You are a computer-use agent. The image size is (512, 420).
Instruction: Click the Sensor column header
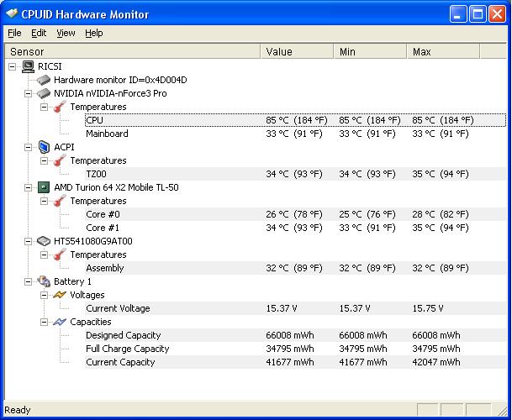[x=133, y=51]
